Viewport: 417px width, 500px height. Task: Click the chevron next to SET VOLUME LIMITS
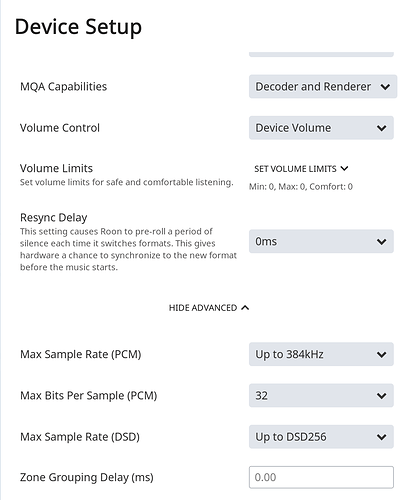pyautogui.click(x=345, y=168)
